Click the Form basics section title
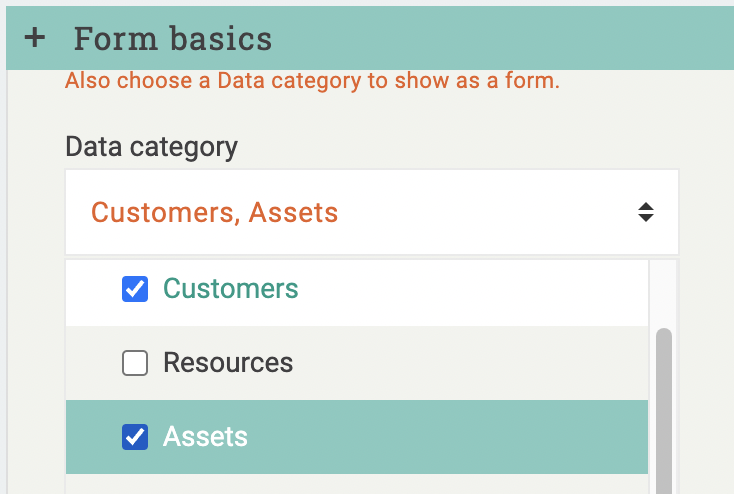Screen dimensions: 734x494 172,39
